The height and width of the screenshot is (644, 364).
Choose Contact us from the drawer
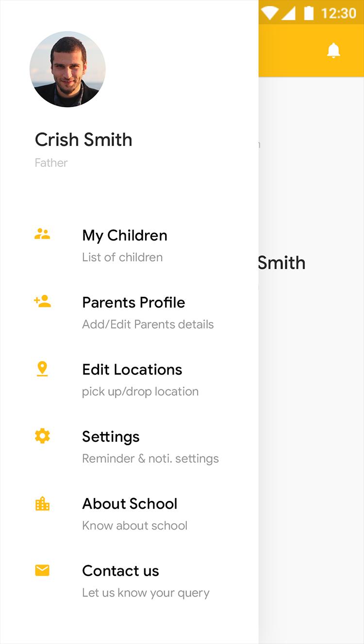pos(120,571)
